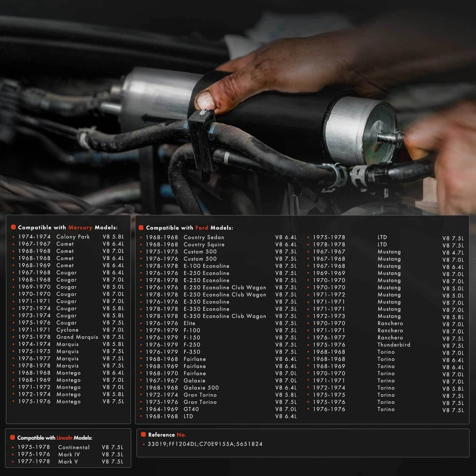This screenshot has width=476, height=476.
Task: Click the red square icon beside Ford Models heading
Action: [x=141, y=228]
